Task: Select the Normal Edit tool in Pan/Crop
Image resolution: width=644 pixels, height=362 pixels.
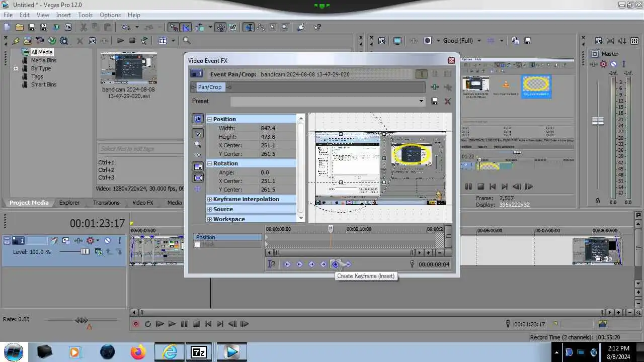Action: (x=198, y=133)
